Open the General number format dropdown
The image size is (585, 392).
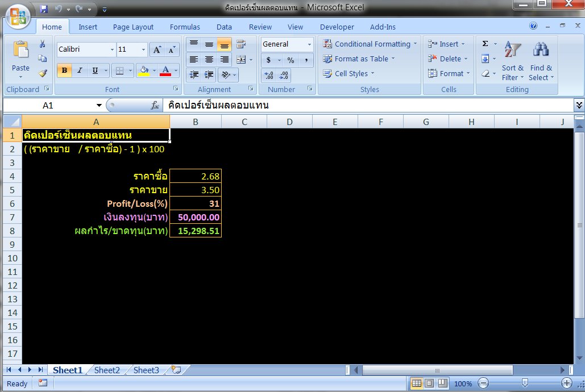click(x=309, y=44)
